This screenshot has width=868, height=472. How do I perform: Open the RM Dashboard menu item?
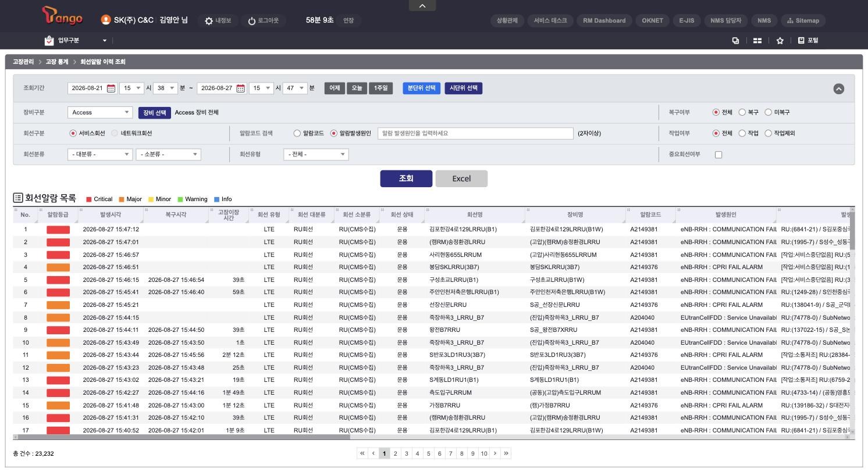(604, 20)
